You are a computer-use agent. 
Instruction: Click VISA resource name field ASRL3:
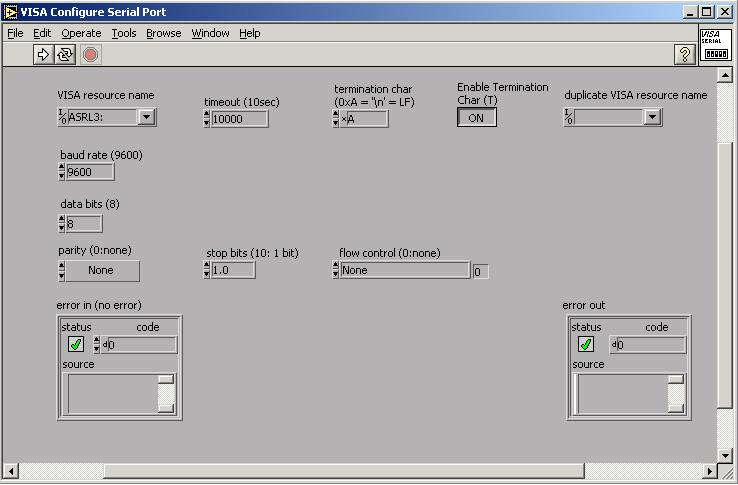click(103, 117)
